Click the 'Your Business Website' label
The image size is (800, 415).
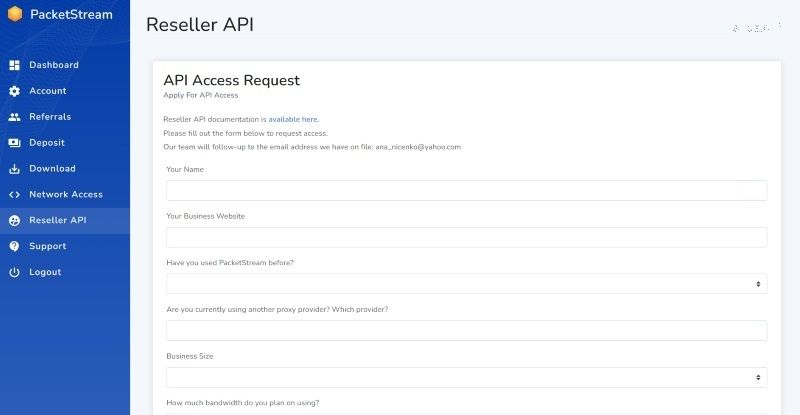[x=206, y=216]
